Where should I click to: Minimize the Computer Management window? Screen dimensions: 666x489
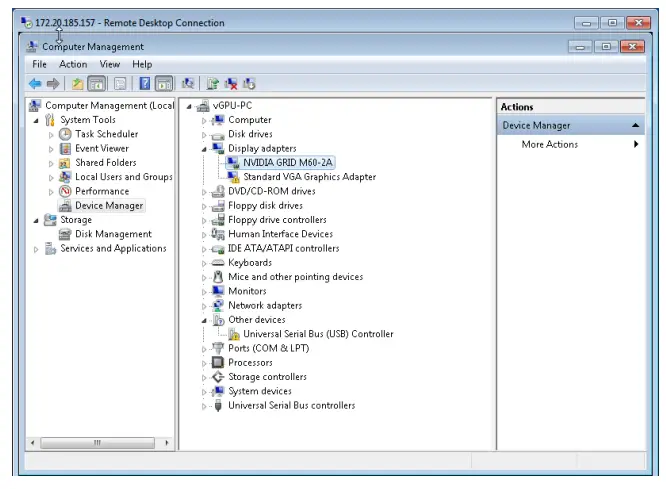pos(580,47)
